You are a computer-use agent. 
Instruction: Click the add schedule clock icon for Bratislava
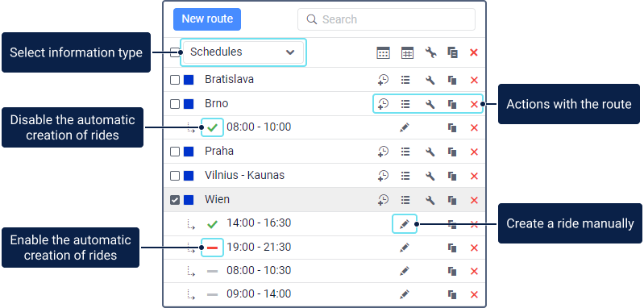[x=383, y=80]
